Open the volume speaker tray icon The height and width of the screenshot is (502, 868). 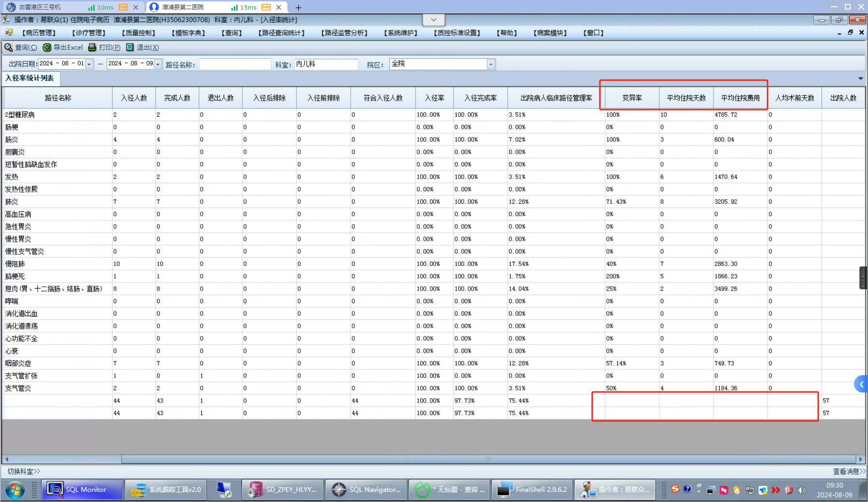(x=802, y=490)
